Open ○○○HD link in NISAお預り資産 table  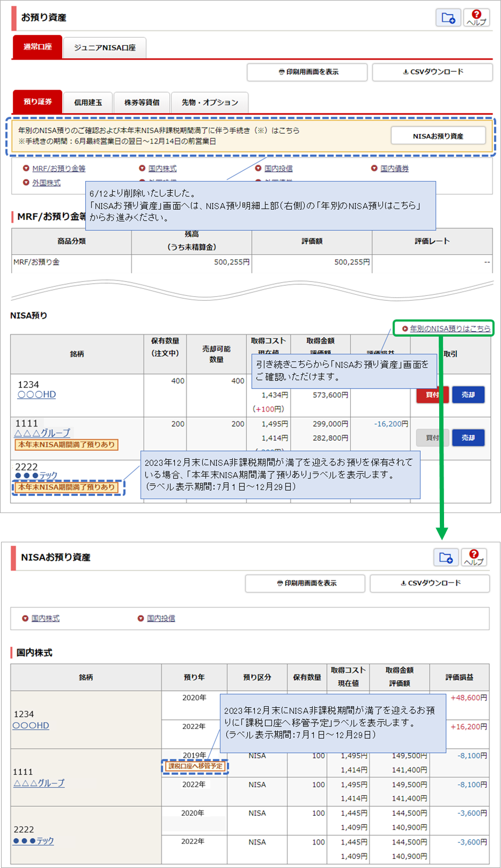[x=31, y=725]
